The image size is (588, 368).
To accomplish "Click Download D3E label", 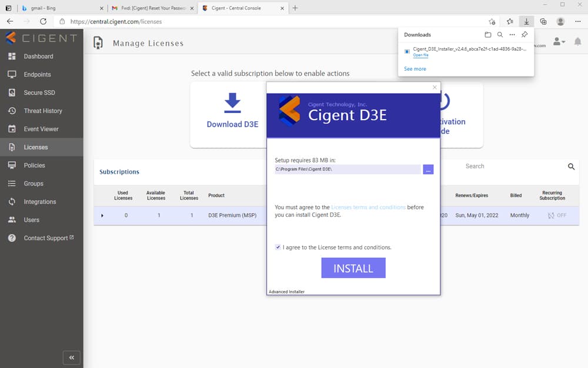I will [x=232, y=124].
